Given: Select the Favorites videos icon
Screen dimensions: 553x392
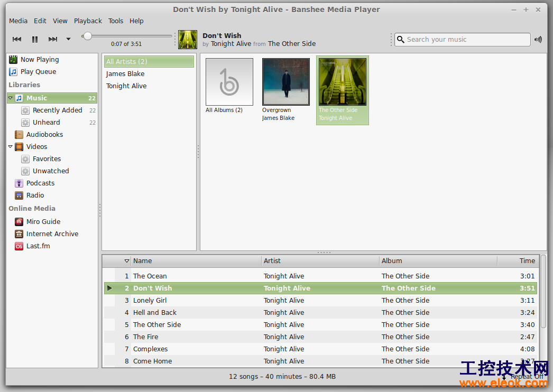Looking at the screenshot, I should (25, 159).
